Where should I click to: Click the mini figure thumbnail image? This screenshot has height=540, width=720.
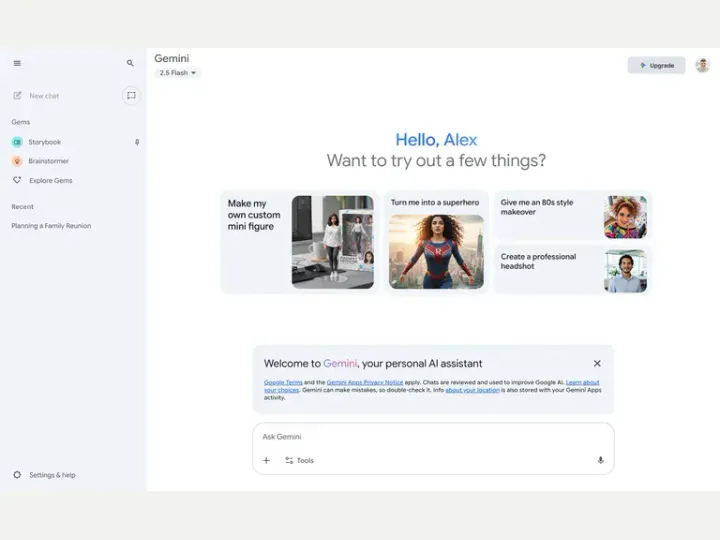332,242
